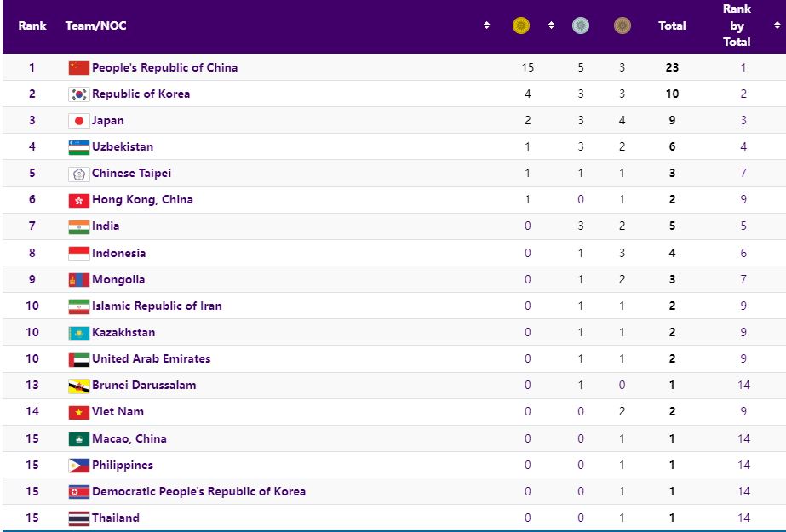Open the United Arab Emirates team link

[x=152, y=358]
